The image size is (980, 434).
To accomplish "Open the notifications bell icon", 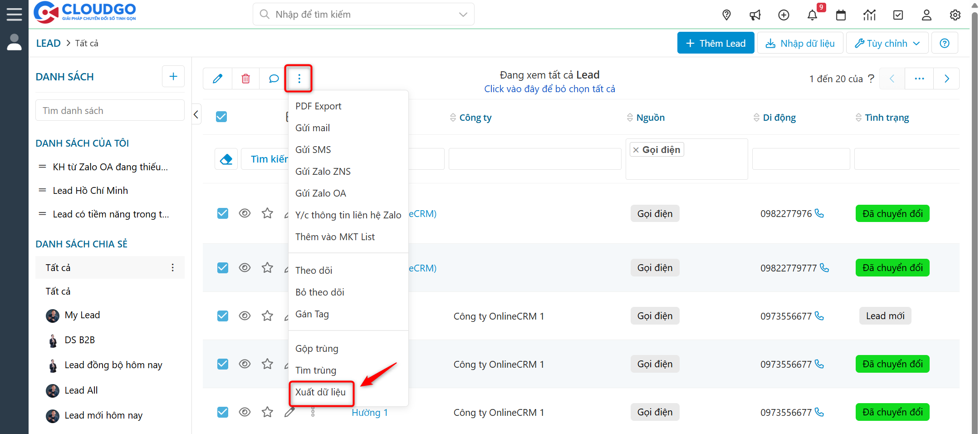I will [x=812, y=15].
